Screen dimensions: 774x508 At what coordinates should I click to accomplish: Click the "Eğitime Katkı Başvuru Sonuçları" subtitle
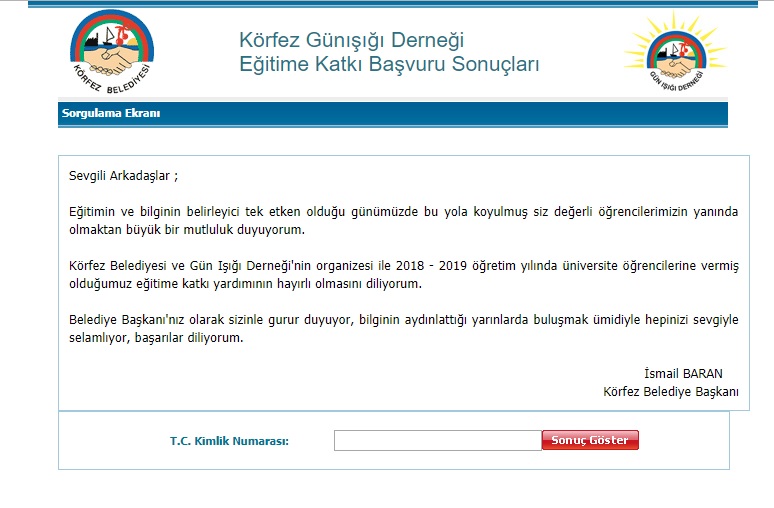(x=389, y=65)
